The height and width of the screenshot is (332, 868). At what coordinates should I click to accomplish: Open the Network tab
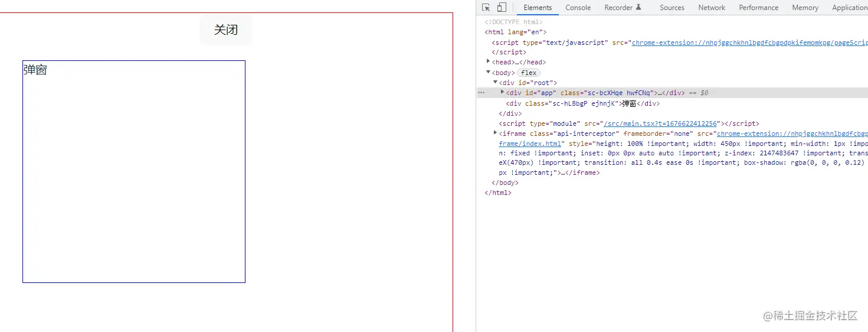pyautogui.click(x=712, y=8)
